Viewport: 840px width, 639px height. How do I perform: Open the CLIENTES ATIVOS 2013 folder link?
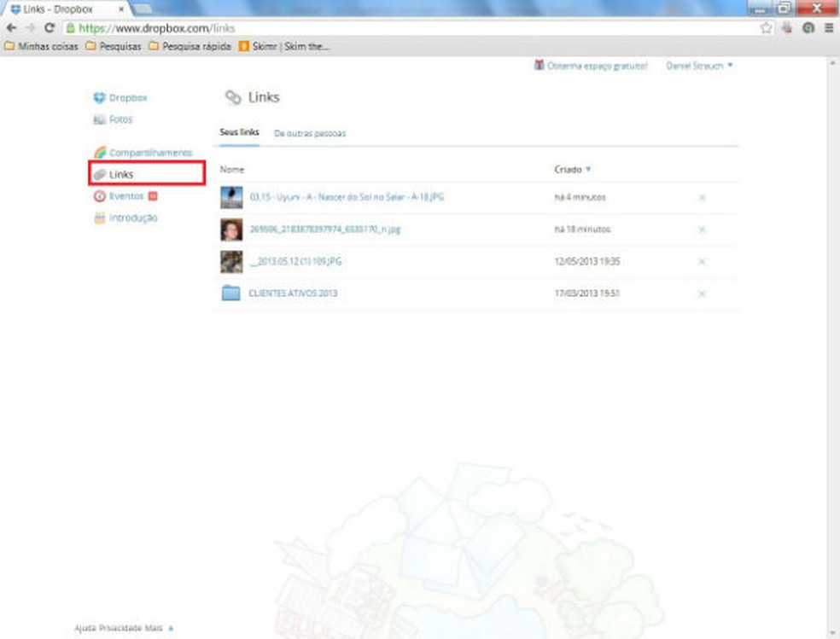click(x=293, y=293)
